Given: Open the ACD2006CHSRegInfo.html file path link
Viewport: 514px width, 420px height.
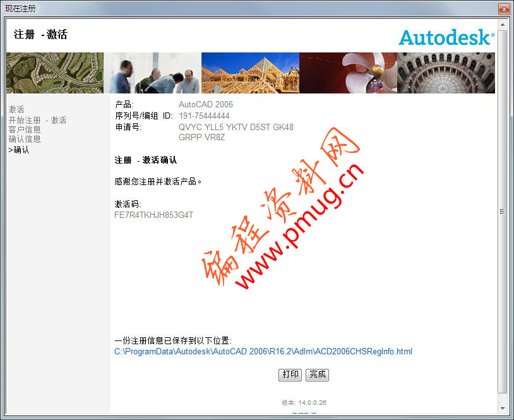Looking at the screenshot, I should 263,352.
